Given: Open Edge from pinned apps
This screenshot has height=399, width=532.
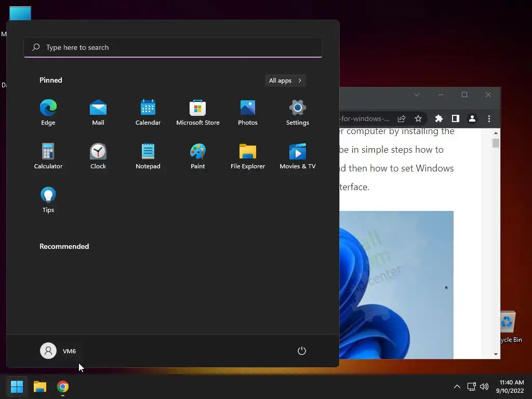Looking at the screenshot, I should 48,113.
